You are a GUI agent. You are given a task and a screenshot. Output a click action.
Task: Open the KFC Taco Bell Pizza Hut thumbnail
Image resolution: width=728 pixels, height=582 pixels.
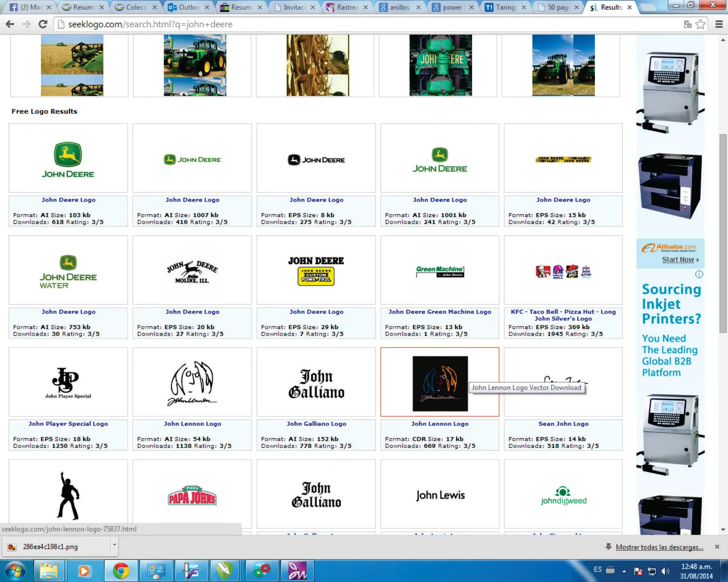coord(563,270)
